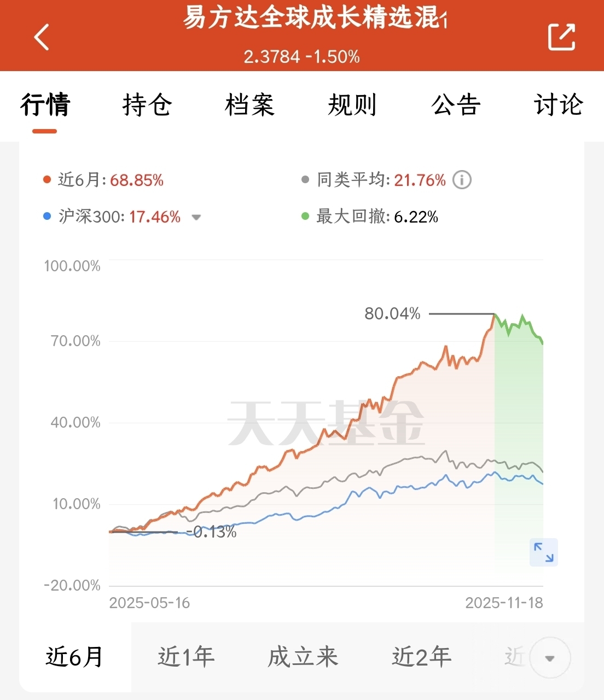Switch to the 档案 tab
Image resolution: width=604 pixels, height=700 pixels.
point(249,104)
